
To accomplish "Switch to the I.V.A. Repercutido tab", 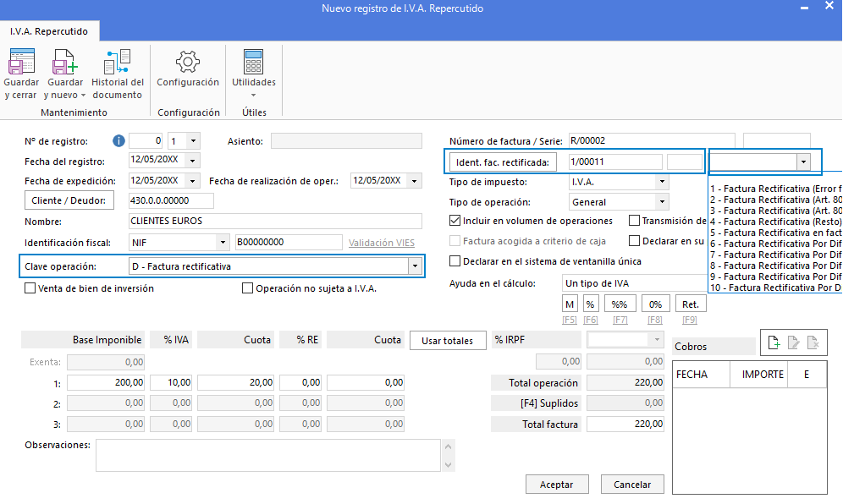I will coord(49,31).
